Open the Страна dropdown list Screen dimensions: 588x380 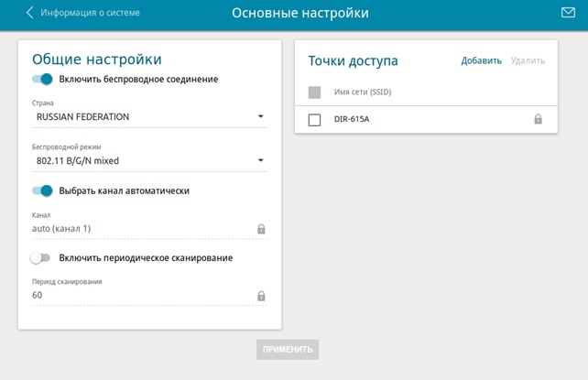148,117
